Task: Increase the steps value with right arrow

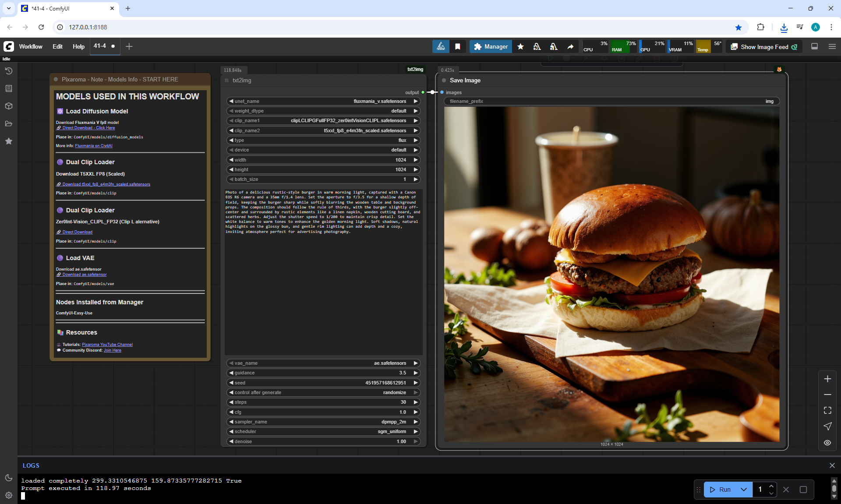Action: tap(416, 402)
